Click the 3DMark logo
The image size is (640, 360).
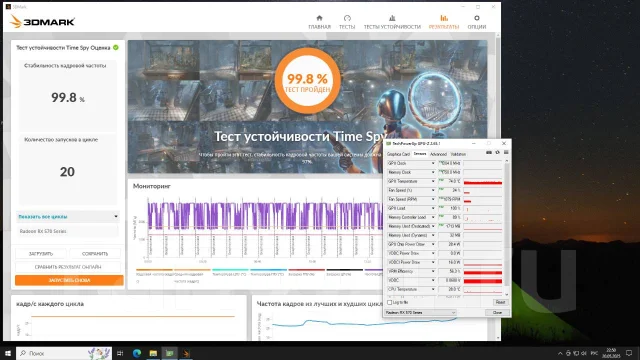point(42,21)
